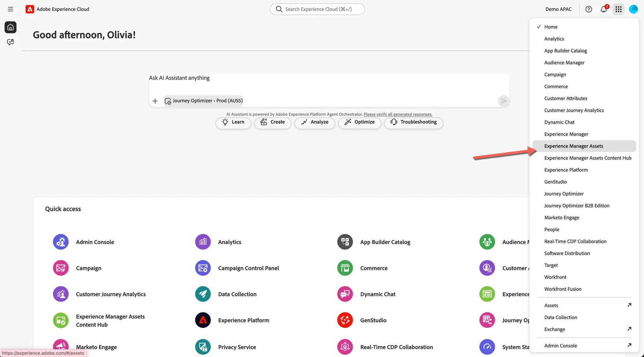The image size is (644, 357).
Task: Open App Builder Catalog quick access icon
Action: tap(345, 242)
